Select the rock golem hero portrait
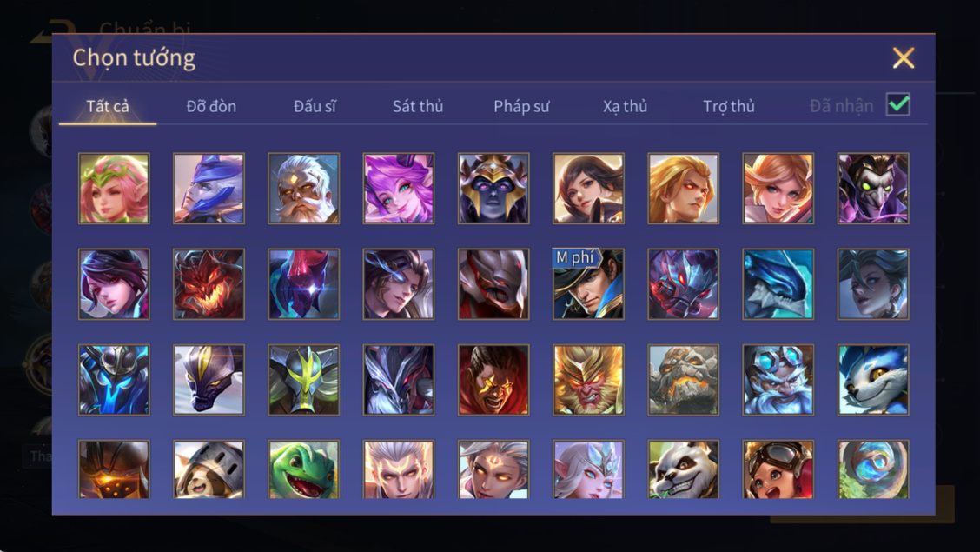 coord(683,380)
